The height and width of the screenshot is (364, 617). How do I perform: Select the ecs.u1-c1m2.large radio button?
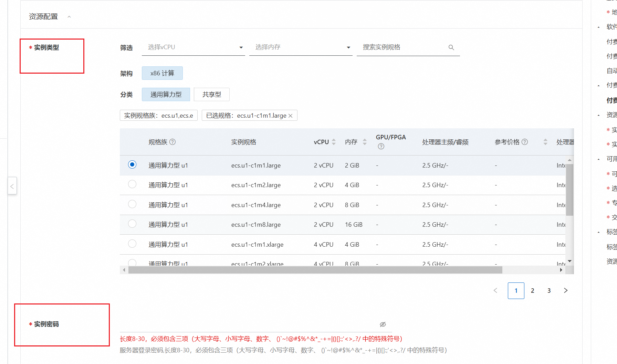pos(132,184)
